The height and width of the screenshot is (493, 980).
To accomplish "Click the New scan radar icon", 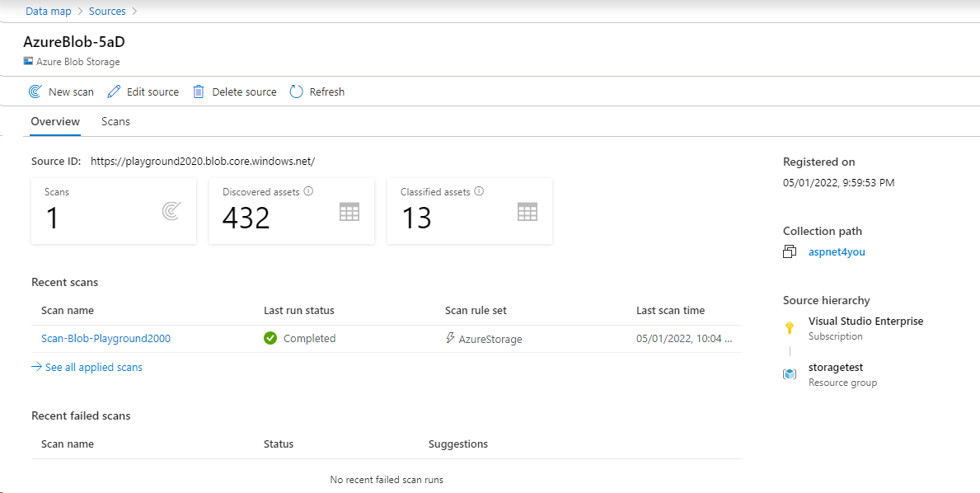I will click(35, 92).
